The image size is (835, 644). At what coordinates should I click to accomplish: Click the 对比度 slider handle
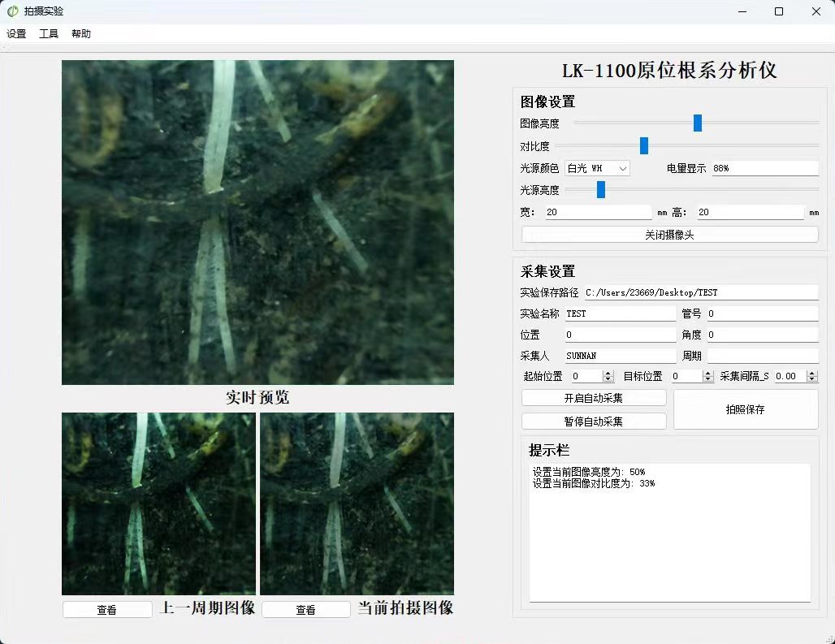(x=644, y=146)
